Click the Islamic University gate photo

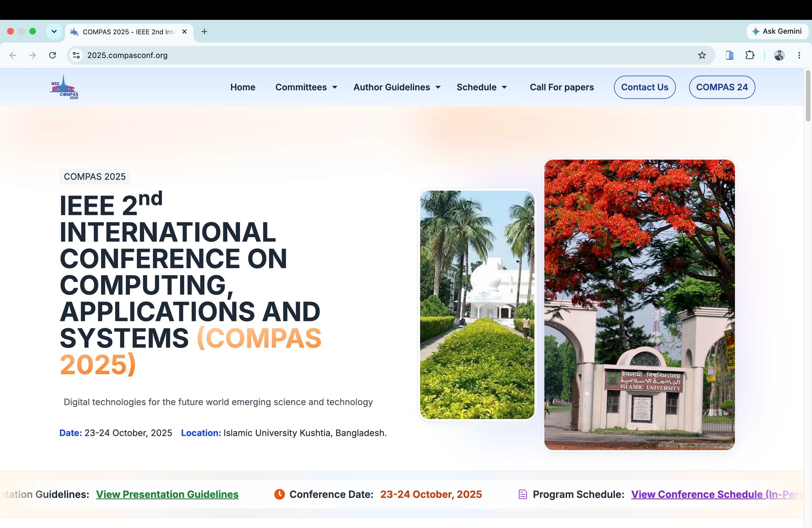click(x=639, y=305)
